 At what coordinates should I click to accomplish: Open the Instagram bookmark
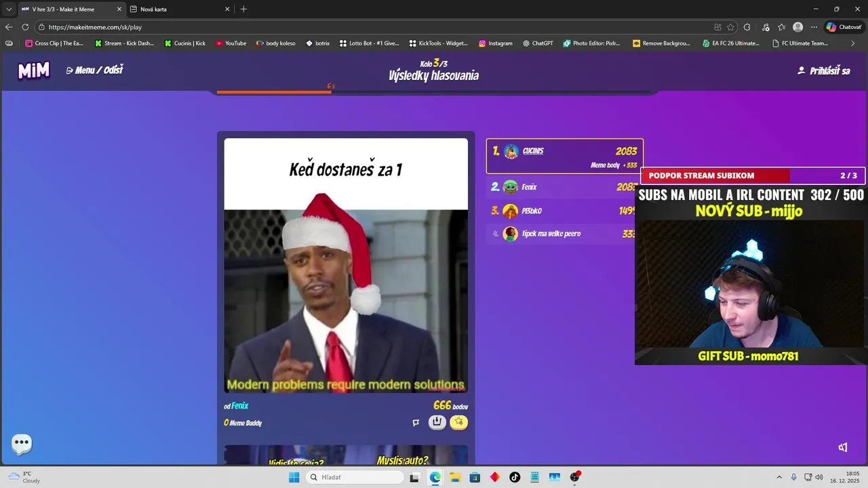tap(496, 43)
